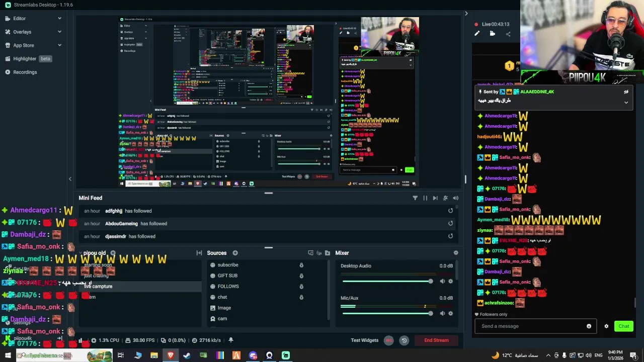The image size is (644, 362).
Task: Click the 2716 kb/s bitrate readout
Action: coord(206,340)
